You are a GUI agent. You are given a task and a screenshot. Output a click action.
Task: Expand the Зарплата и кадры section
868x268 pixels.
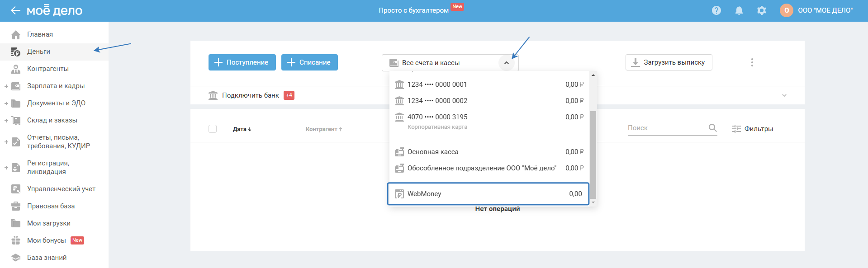(x=6, y=86)
